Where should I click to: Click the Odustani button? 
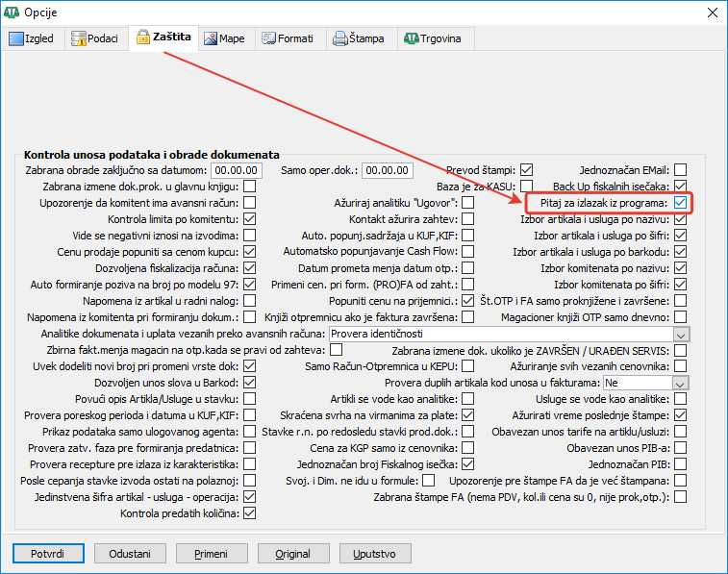pos(129,555)
